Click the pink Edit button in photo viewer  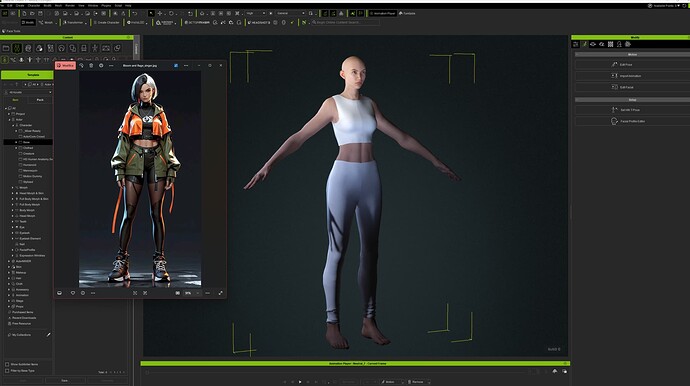pyautogui.click(x=66, y=66)
